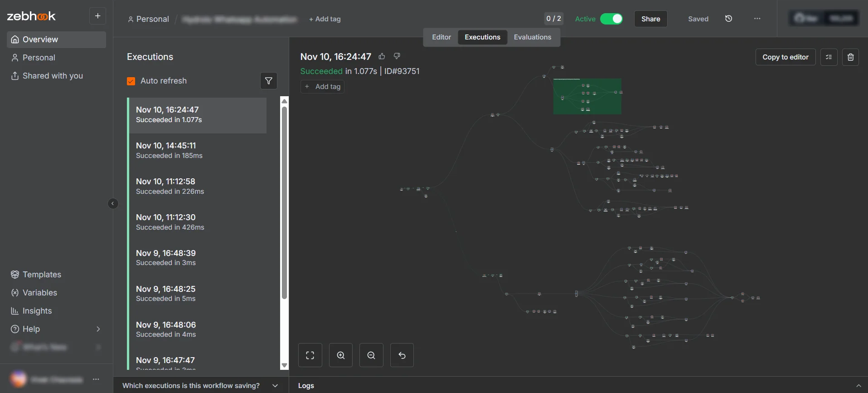Expand the Logs panel chevron
Image resolution: width=868 pixels, height=393 pixels.
(858, 386)
